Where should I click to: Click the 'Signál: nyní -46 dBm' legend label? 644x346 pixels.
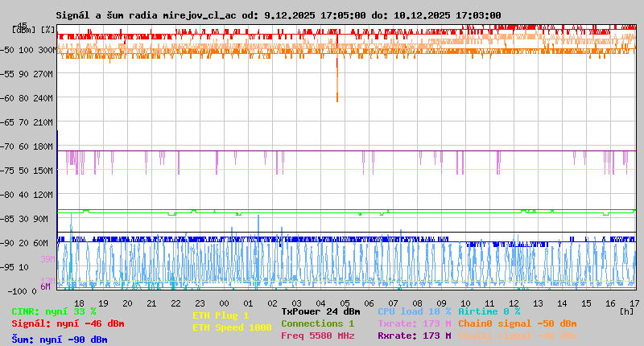[x=68, y=323]
